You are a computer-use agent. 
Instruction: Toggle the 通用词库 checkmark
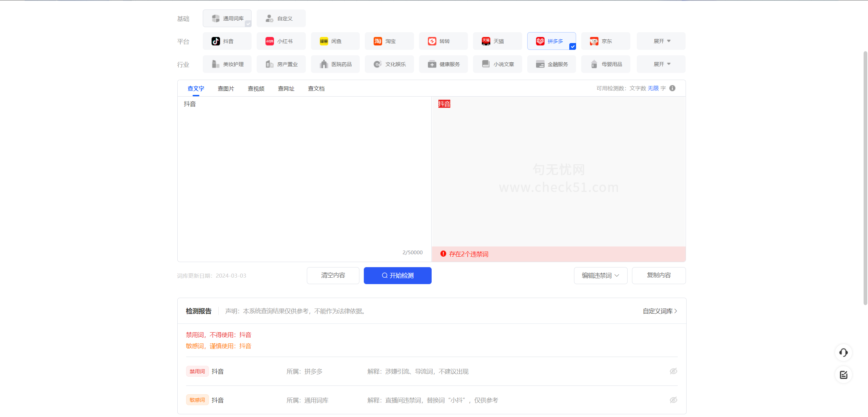point(248,24)
